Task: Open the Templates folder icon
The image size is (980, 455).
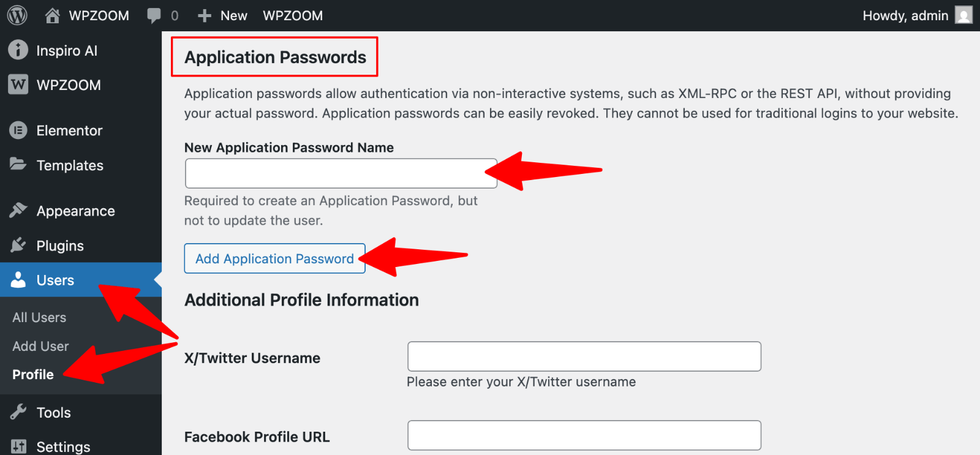Action: click(x=17, y=165)
